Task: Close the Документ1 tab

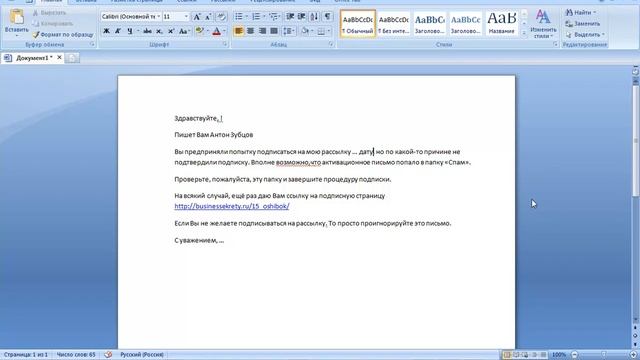Action: tap(59, 58)
